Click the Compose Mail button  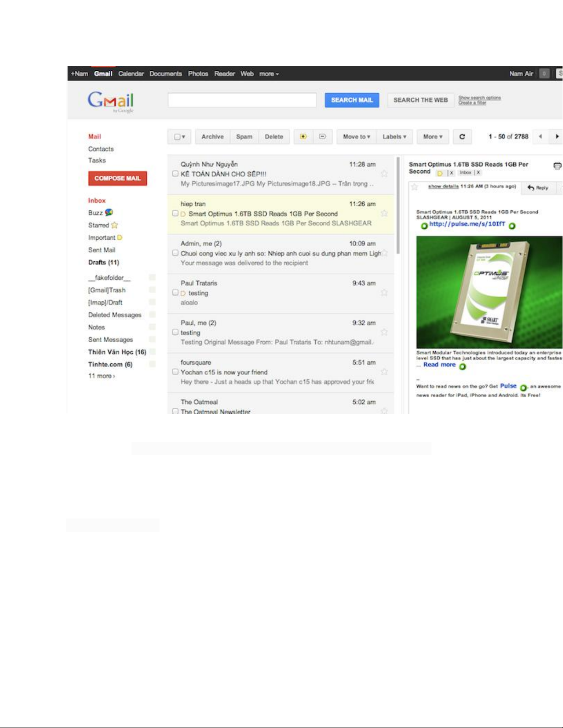(x=118, y=178)
